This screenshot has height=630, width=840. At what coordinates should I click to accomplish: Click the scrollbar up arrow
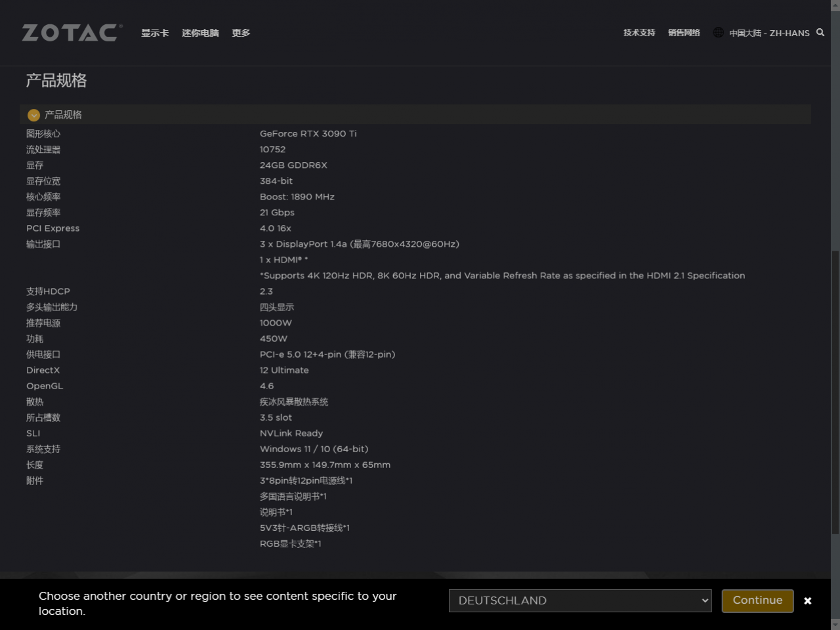(835, 5)
